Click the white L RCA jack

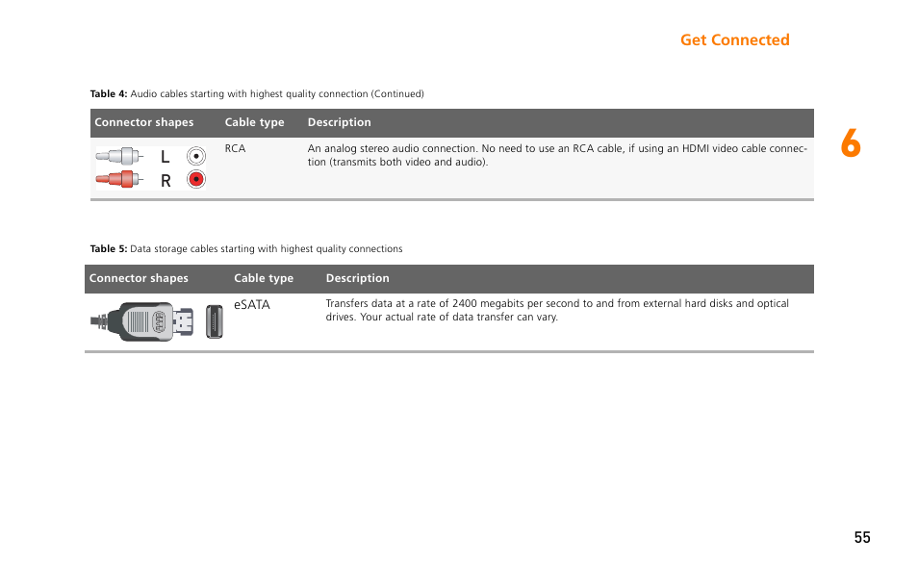click(x=196, y=156)
